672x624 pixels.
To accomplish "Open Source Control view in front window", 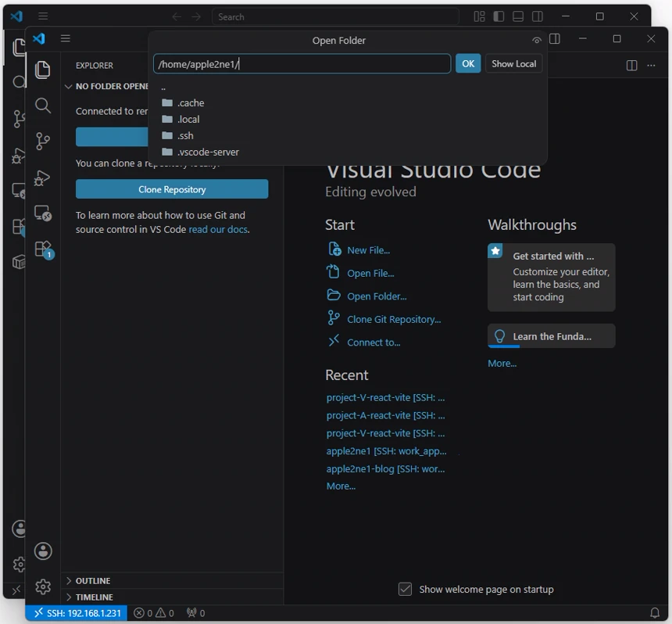I will coord(43,141).
